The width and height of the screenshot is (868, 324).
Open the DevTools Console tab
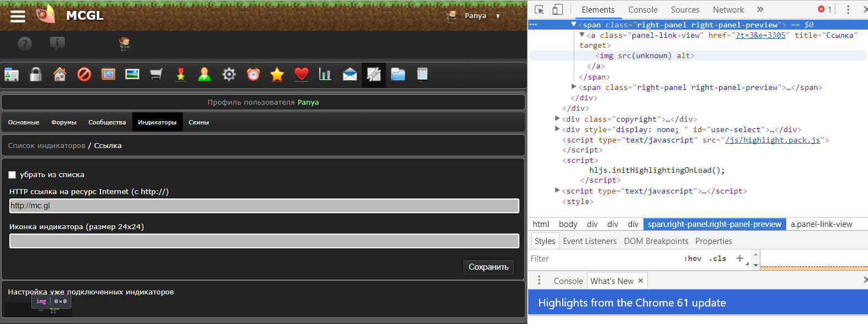pyautogui.click(x=643, y=10)
